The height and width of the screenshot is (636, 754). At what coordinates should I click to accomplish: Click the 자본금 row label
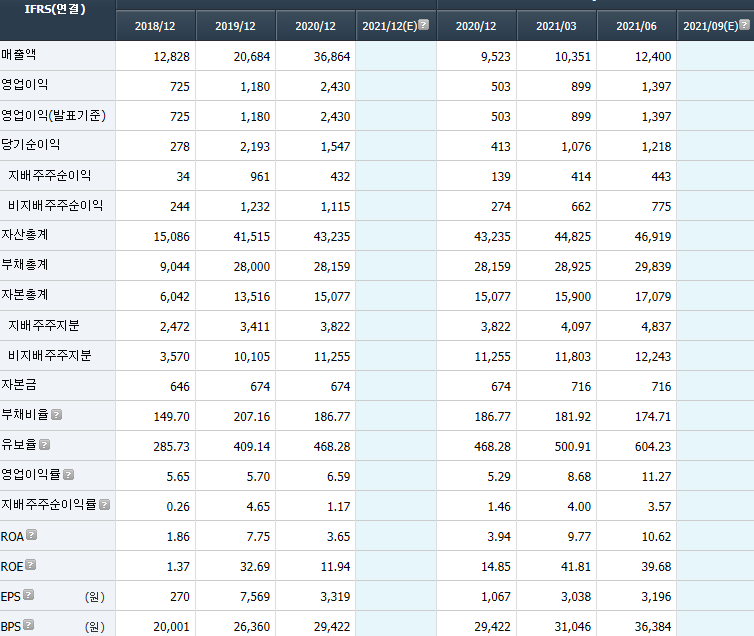tap(19, 385)
